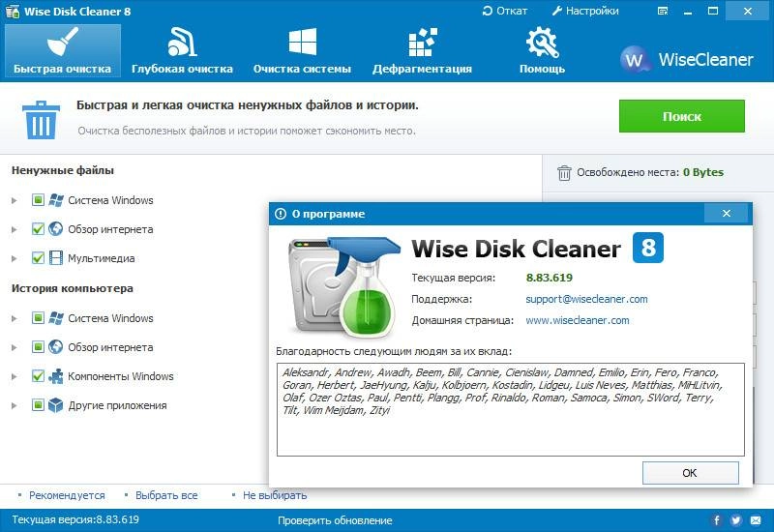
Task: Uncheck the Мультимедиа checkbox
Action: pos(38,258)
